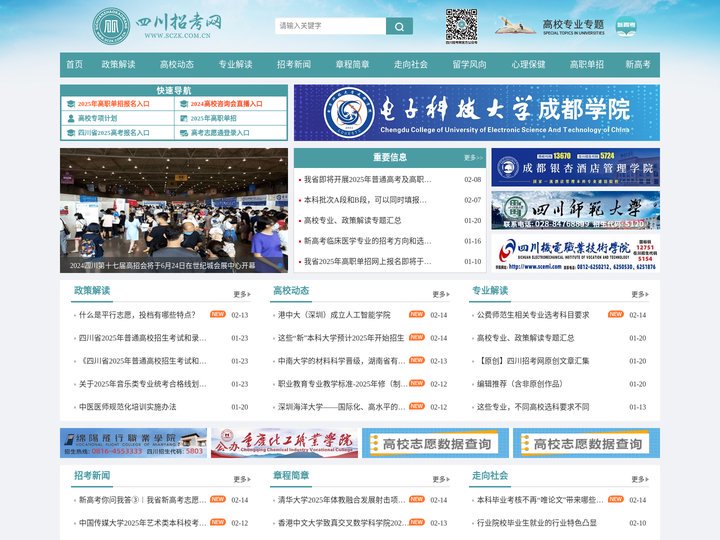Focus the keyword search input field
Image resolution: width=720 pixels, height=540 pixels.
331,26
